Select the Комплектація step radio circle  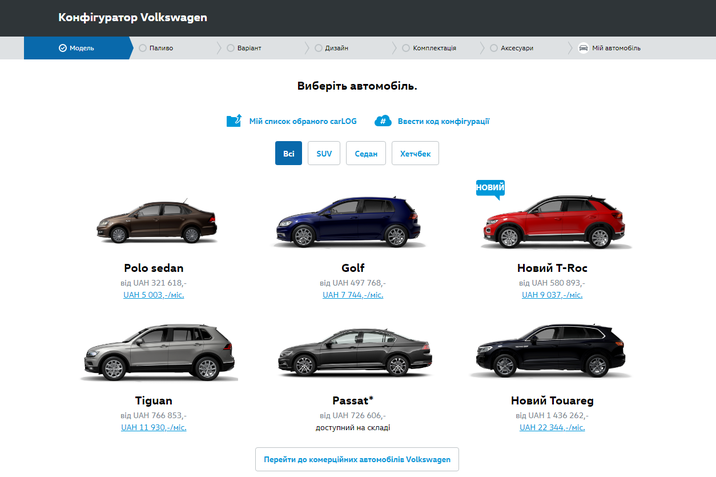click(x=406, y=48)
